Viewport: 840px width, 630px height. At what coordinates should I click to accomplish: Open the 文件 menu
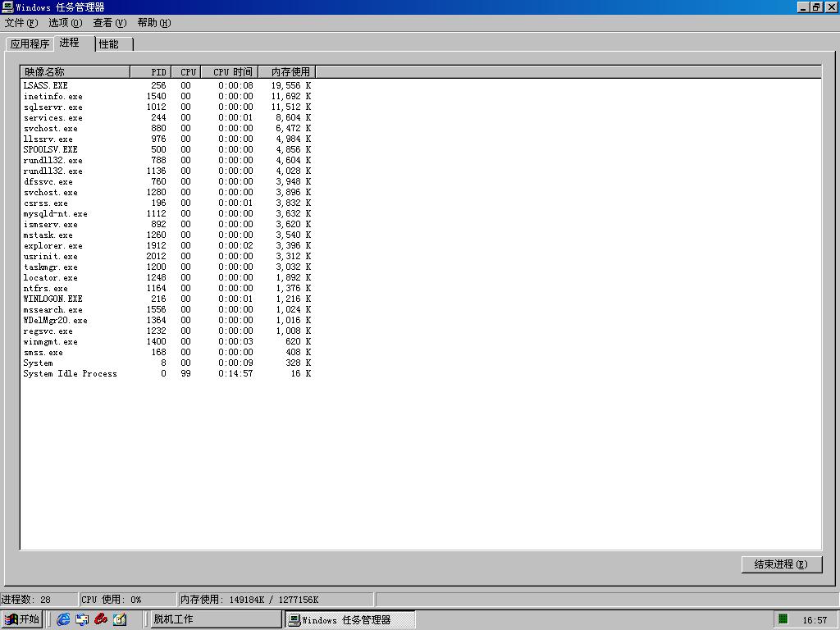tap(21, 23)
